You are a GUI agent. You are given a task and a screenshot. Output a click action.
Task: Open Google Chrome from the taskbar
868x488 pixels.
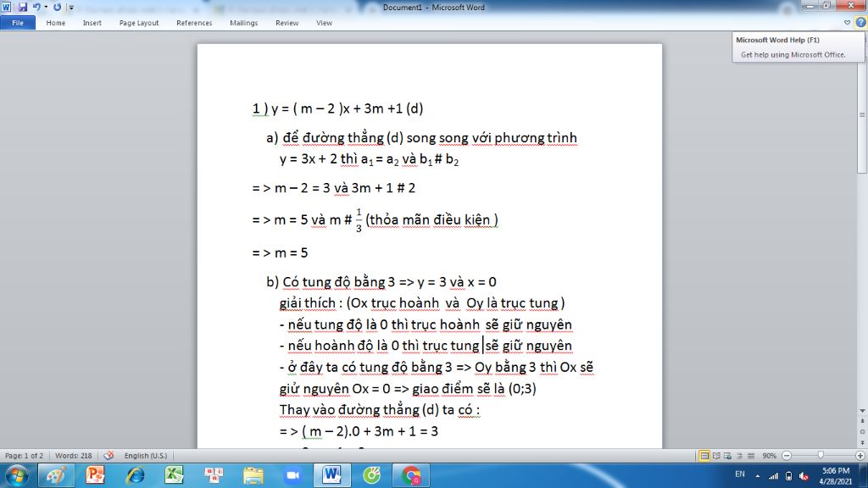pyautogui.click(x=411, y=475)
